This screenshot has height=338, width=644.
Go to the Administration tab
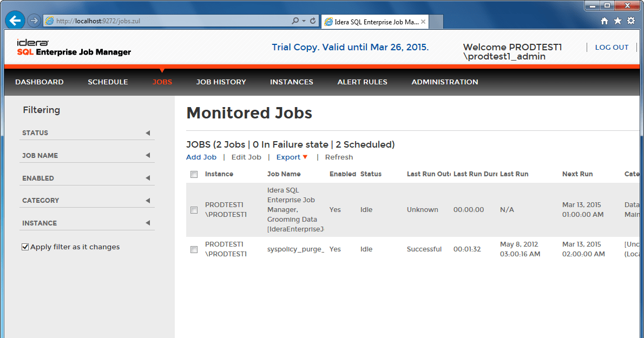445,82
